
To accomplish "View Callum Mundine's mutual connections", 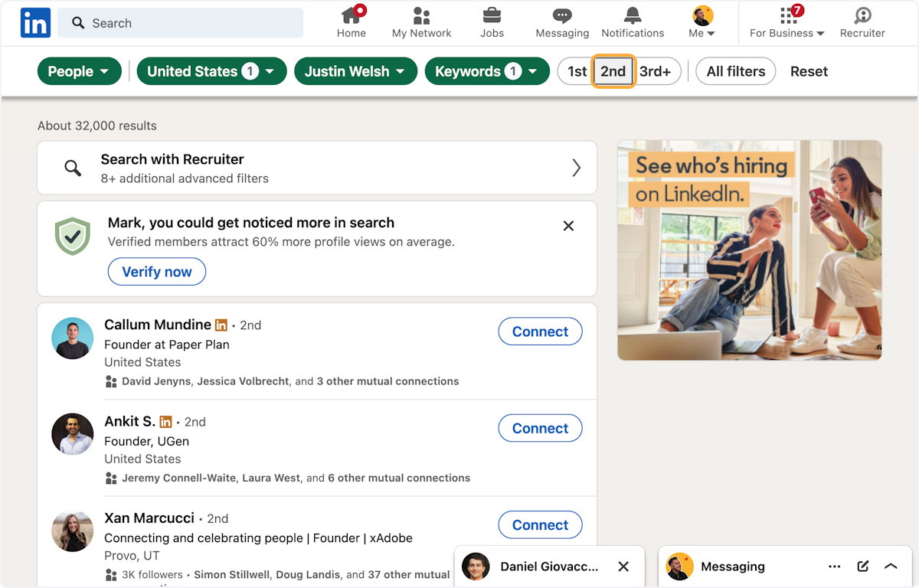I will 290,381.
